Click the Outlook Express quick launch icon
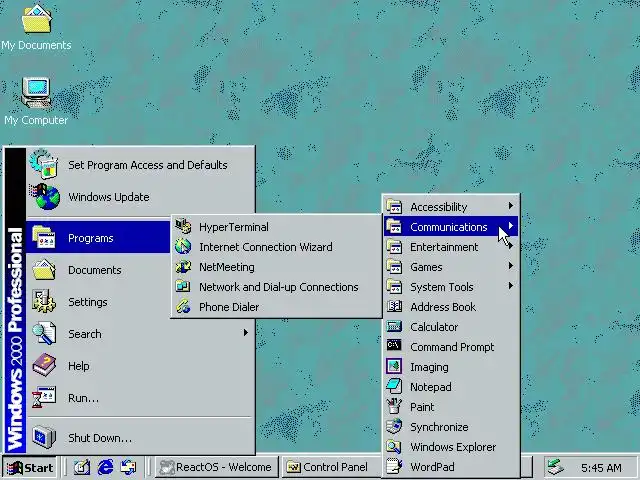640x480 pixels. coord(129,467)
